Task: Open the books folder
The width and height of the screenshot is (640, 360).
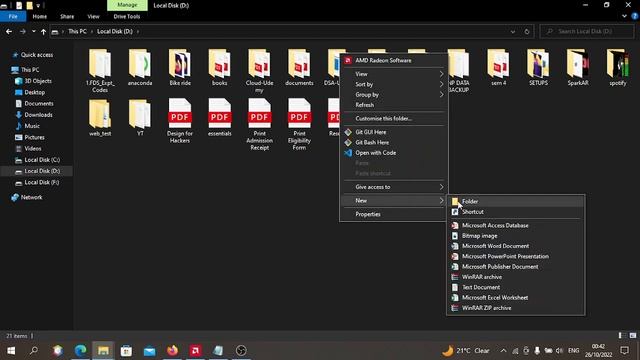Action: pyautogui.click(x=220, y=68)
